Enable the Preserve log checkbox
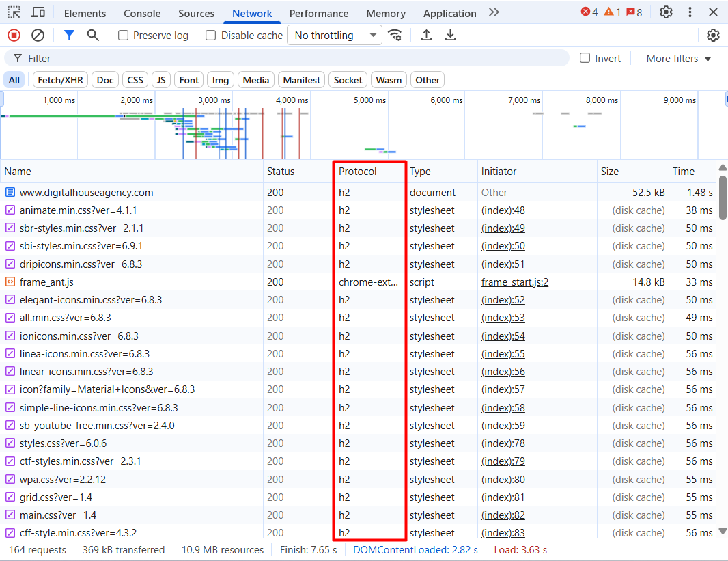This screenshot has width=728, height=561. 124,36
